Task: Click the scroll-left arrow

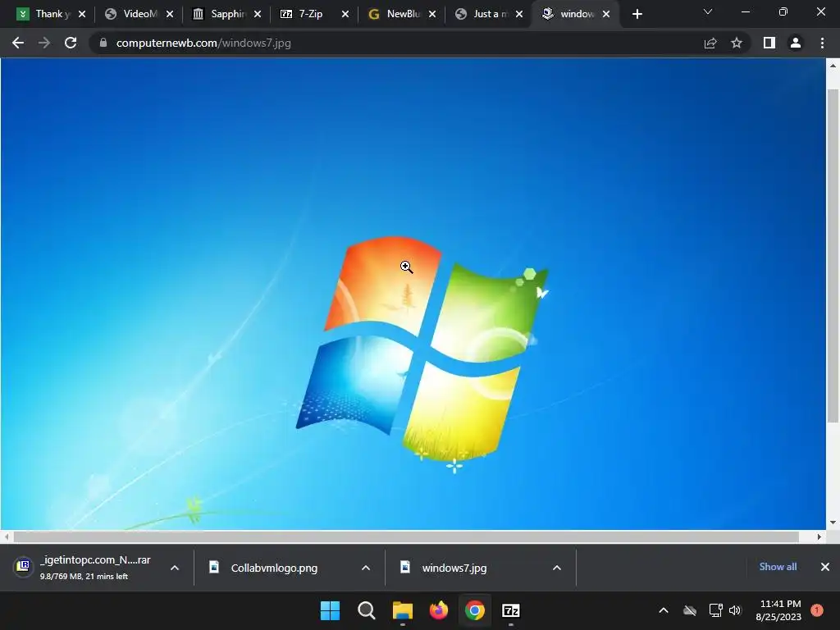Action: tap(7, 536)
